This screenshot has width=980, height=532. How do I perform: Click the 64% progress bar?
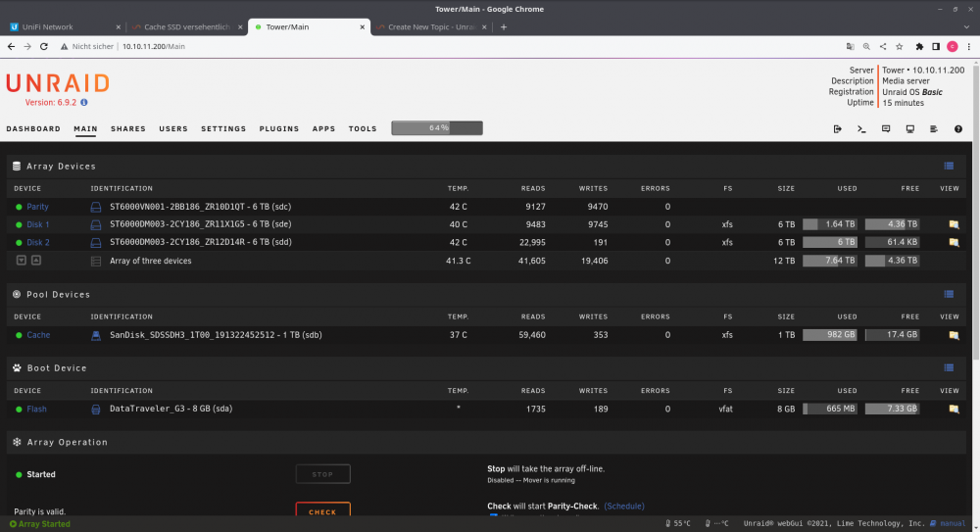[x=437, y=128]
